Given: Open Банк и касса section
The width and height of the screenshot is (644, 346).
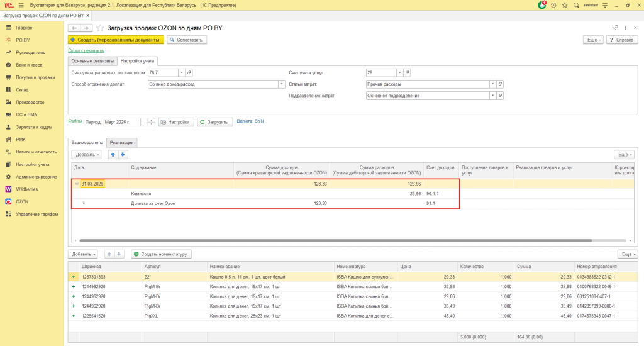Looking at the screenshot, I should [29, 65].
